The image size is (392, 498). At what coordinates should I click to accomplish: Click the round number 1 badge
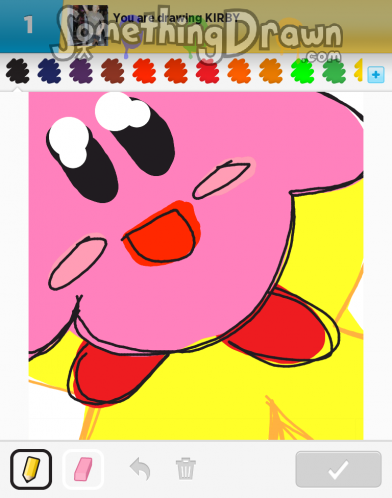[x=28, y=25]
